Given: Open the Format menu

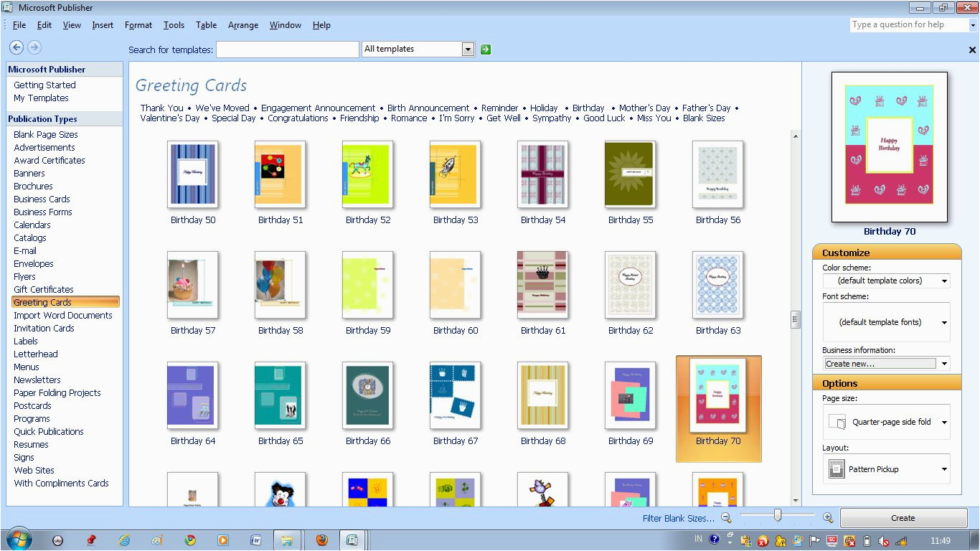Looking at the screenshot, I should tap(138, 24).
